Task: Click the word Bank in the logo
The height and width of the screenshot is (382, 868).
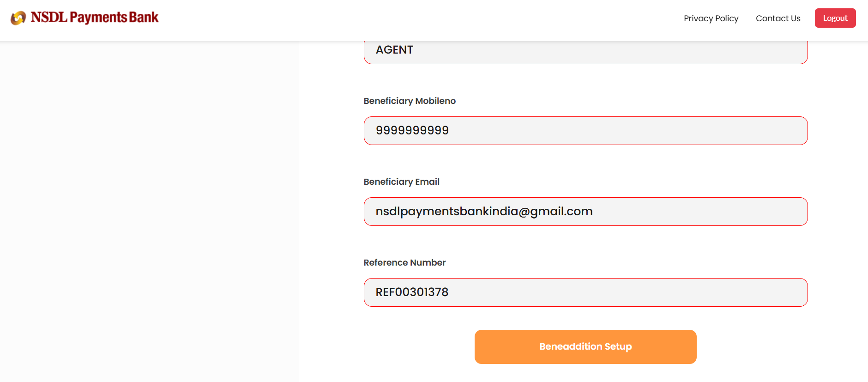Action: pyautogui.click(x=144, y=18)
